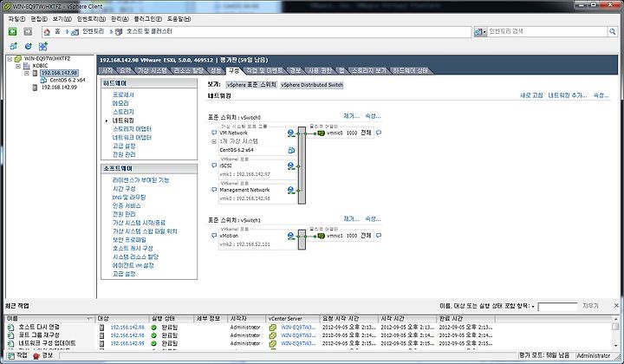Open 스토리지 어댑터 in the hardware list
The image size is (624, 364).
(x=132, y=129)
